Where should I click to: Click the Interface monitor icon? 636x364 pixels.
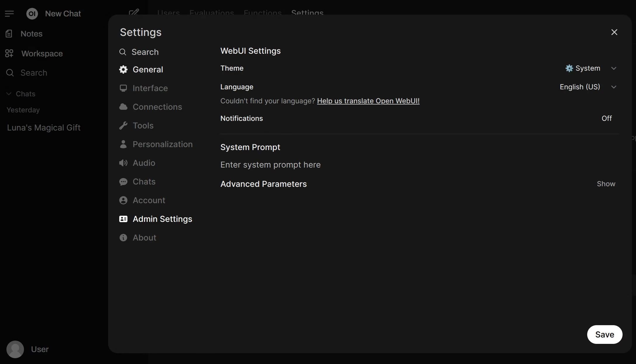tap(123, 88)
